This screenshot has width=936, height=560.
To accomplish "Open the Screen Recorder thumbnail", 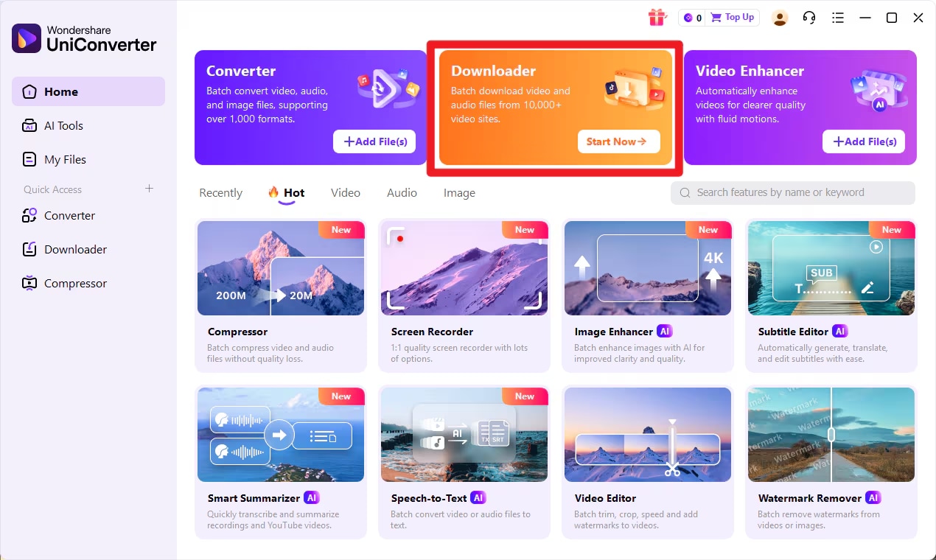I will [x=464, y=268].
